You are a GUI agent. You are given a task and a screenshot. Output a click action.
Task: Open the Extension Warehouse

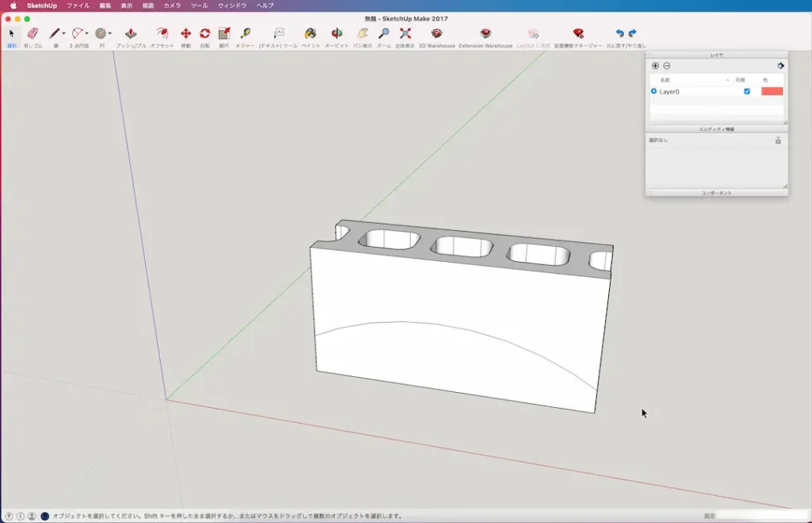click(x=485, y=33)
